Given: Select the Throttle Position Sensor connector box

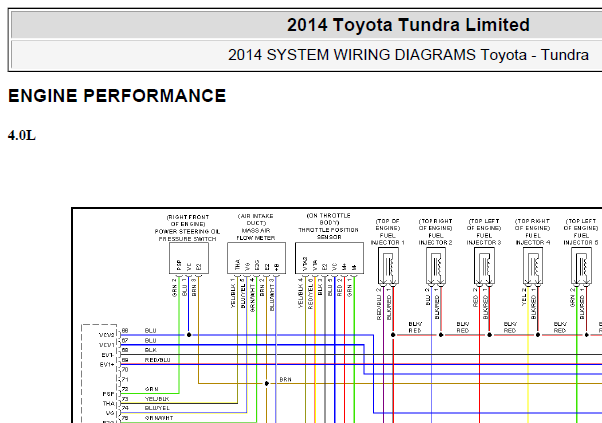Looking at the screenshot, I should point(329,258).
